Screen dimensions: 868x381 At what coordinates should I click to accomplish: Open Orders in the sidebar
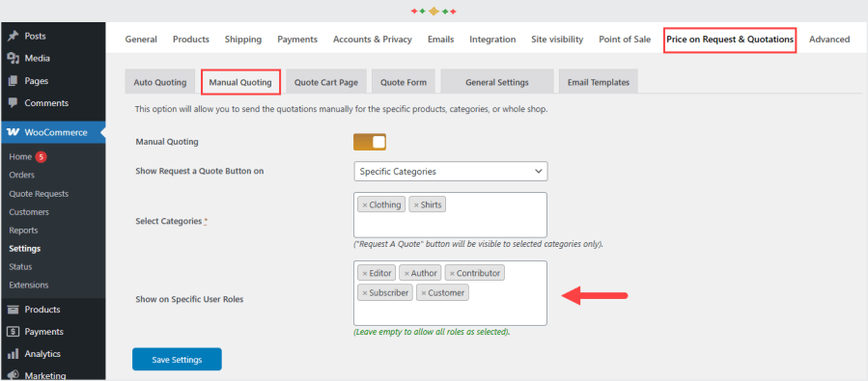click(21, 175)
